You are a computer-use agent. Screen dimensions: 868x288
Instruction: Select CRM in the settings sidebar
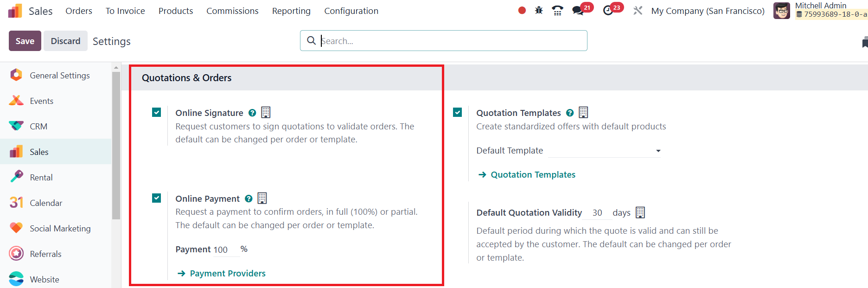38,126
